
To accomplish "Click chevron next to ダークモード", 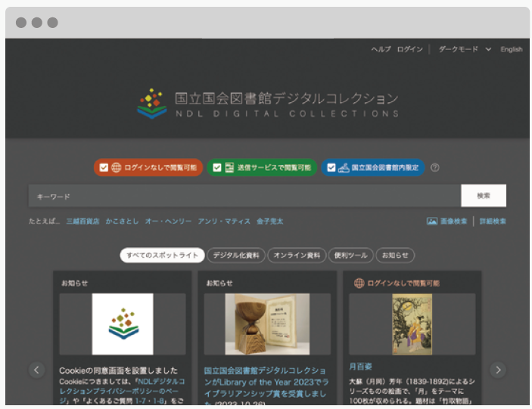I will [x=488, y=49].
